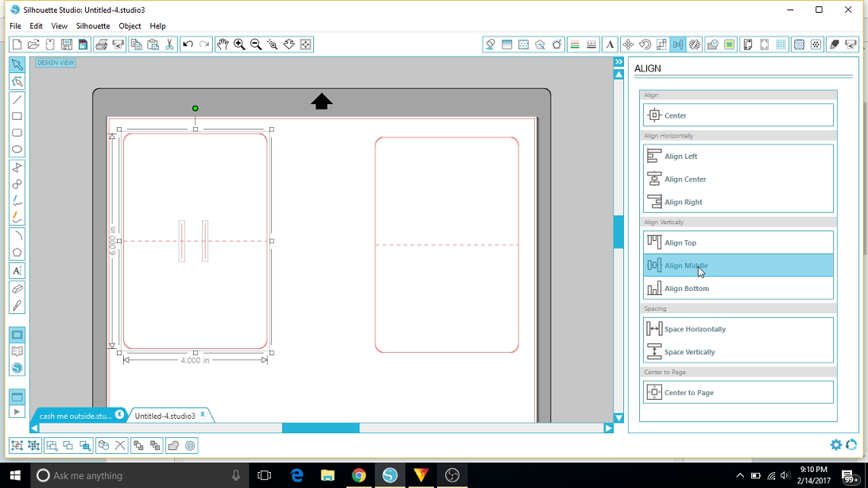Choose the Ellipse drawing tool
Viewport: 868px width, 488px height.
17,149
